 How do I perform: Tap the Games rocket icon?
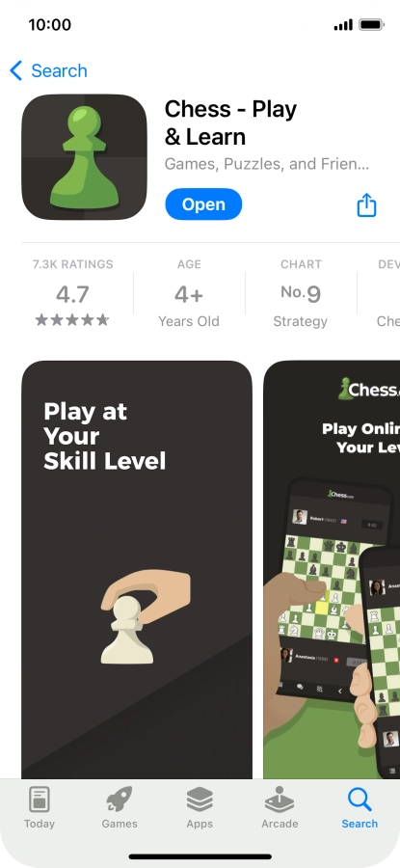[120, 800]
